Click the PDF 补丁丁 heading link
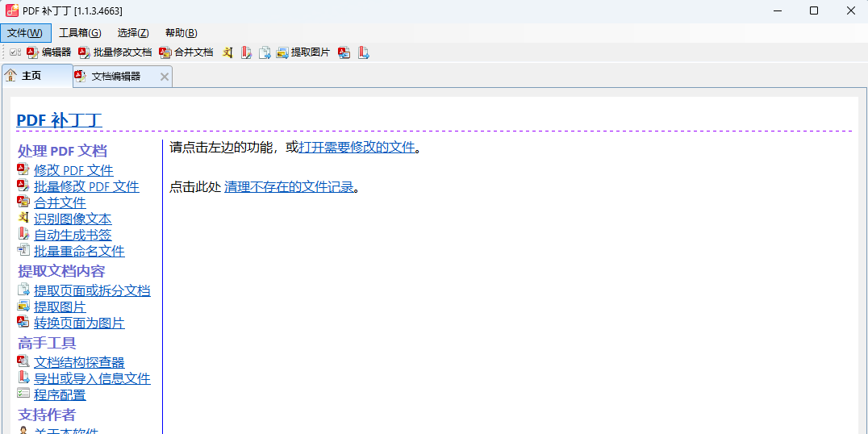Viewport: 868px width, 434px height. (59, 120)
